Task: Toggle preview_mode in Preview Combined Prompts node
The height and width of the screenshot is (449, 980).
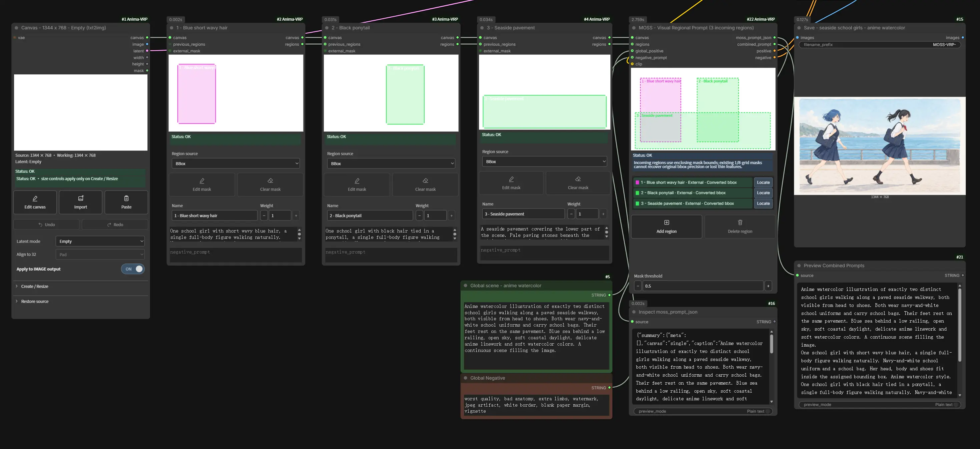Action: (x=880, y=405)
